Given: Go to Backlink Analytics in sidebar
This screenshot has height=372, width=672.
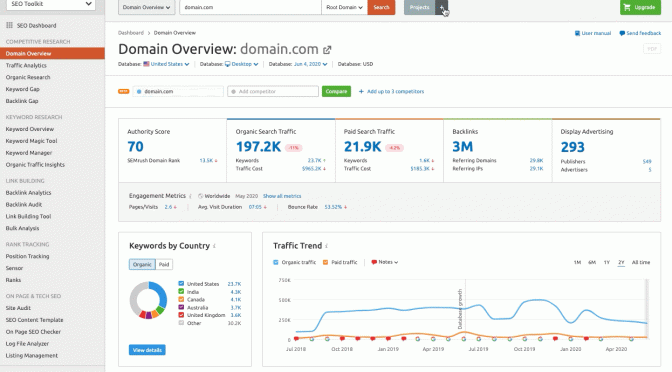Looking at the screenshot, I should point(28,193).
